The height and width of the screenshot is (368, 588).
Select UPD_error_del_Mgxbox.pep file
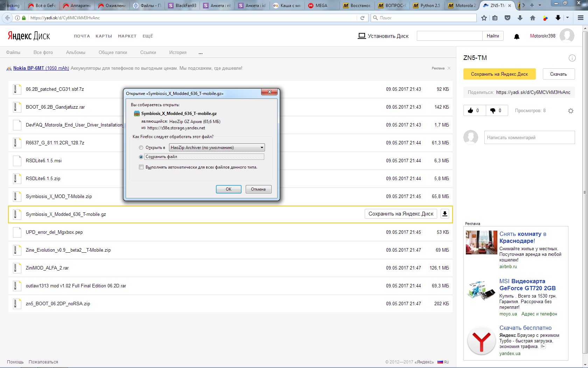coord(230,232)
